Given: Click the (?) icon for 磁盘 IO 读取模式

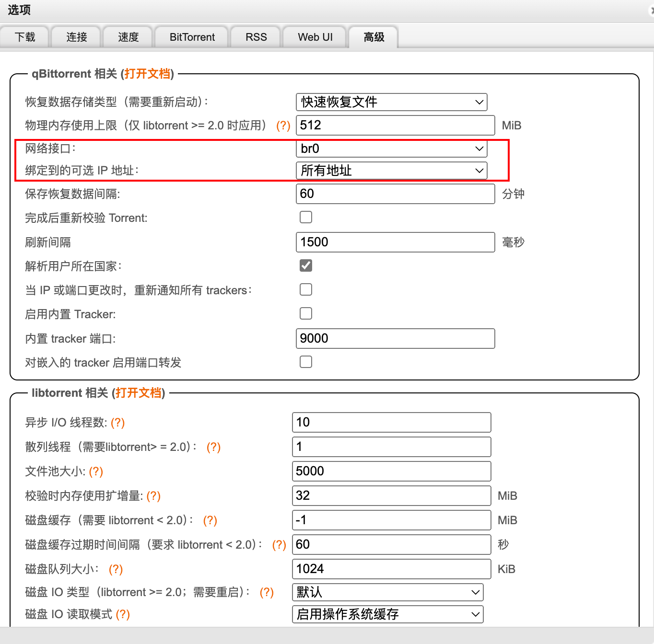Looking at the screenshot, I should click(x=123, y=614).
